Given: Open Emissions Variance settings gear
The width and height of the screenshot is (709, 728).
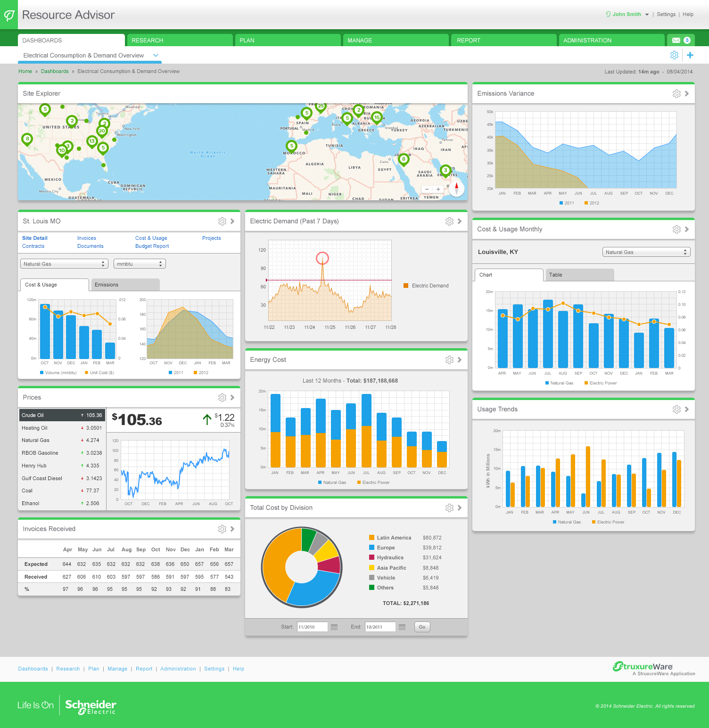Looking at the screenshot, I should coord(676,94).
